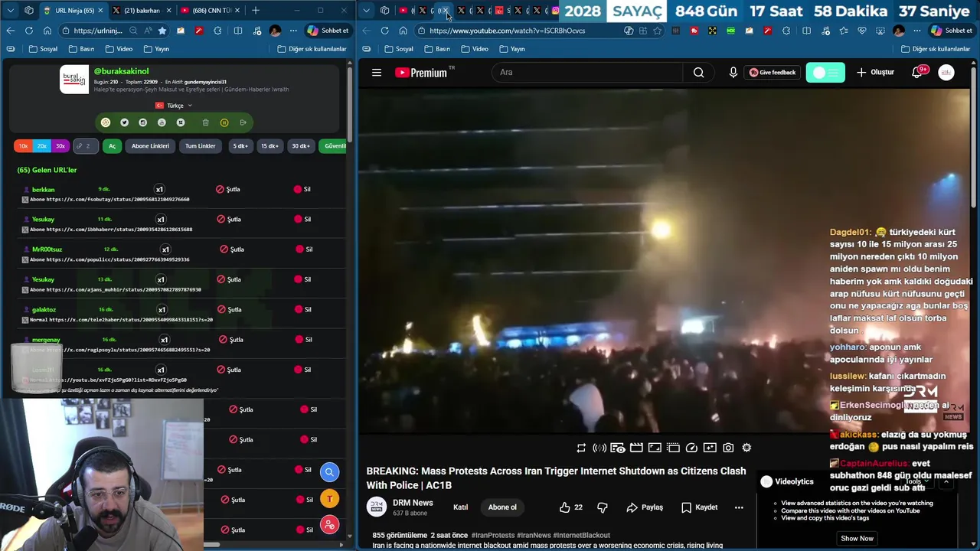Reload the YouTube browser page

point(384,31)
